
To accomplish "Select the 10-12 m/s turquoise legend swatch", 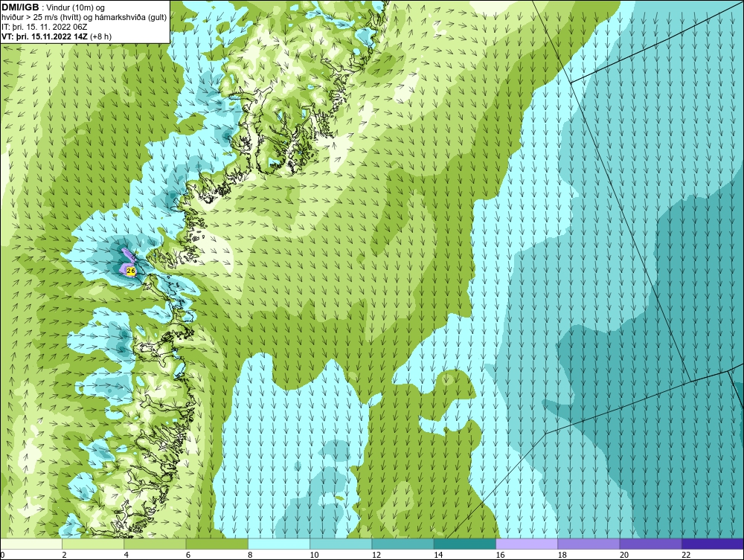I will 341,544.
